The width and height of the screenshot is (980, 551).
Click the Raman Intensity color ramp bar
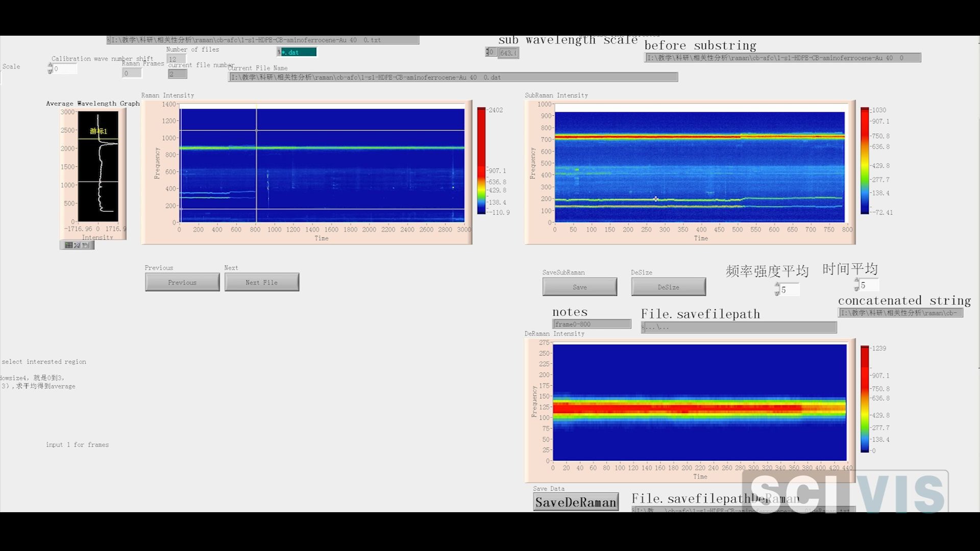(x=481, y=161)
